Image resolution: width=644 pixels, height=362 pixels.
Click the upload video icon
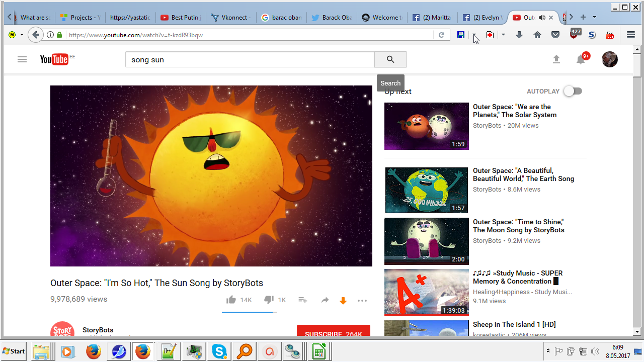[x=556, y=59]
